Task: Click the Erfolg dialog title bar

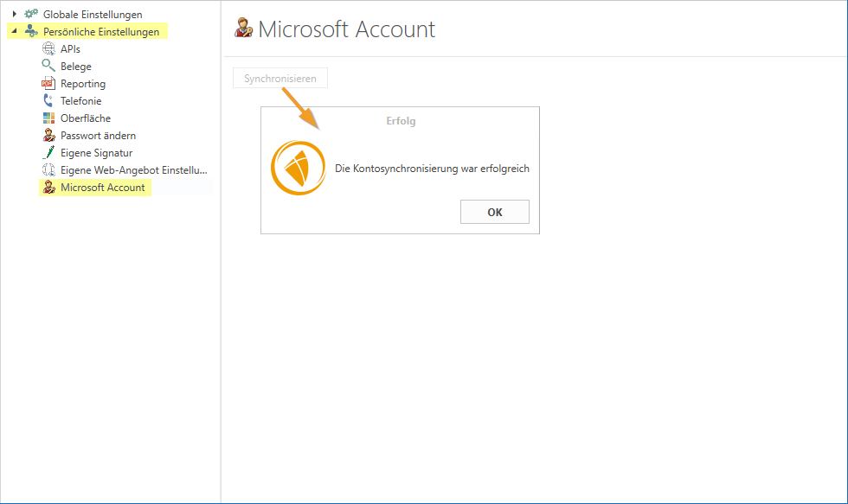Action: (401, 121)
